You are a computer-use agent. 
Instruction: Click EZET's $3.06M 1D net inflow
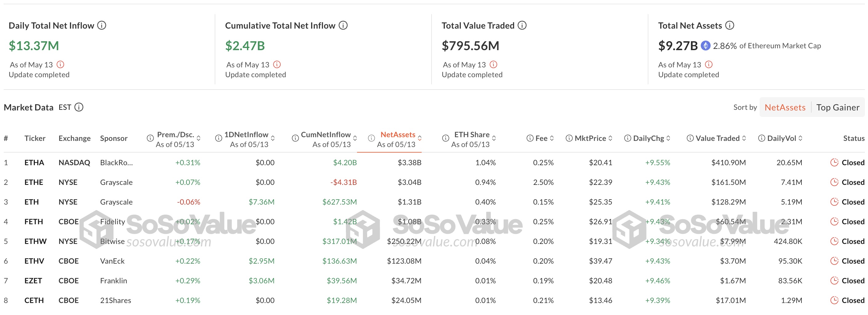(262, 281)
